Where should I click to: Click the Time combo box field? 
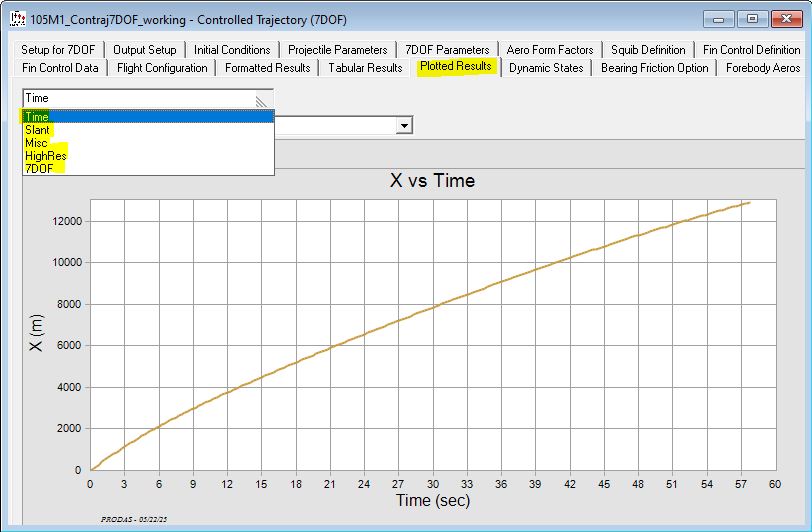[x=140, y=98]
